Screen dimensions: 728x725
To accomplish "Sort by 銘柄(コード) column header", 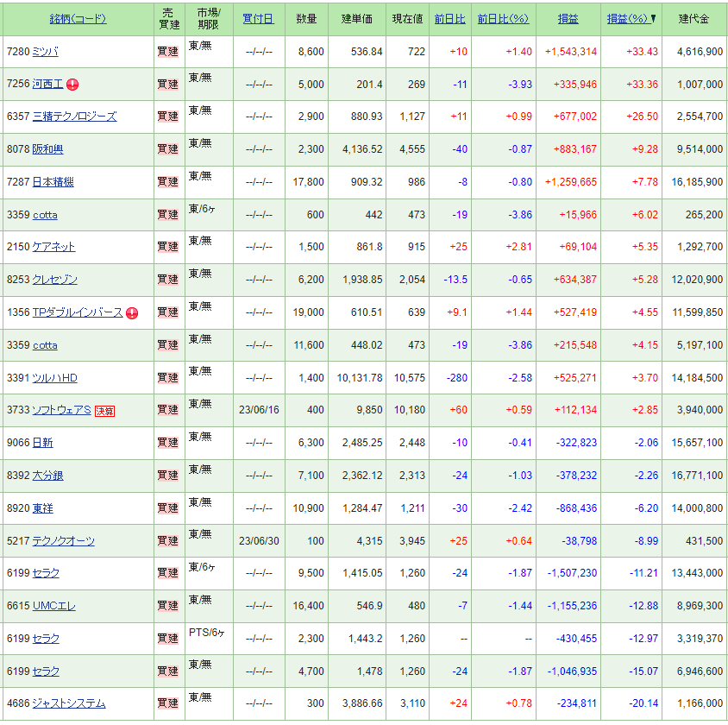I will click(x=78, y=19).
